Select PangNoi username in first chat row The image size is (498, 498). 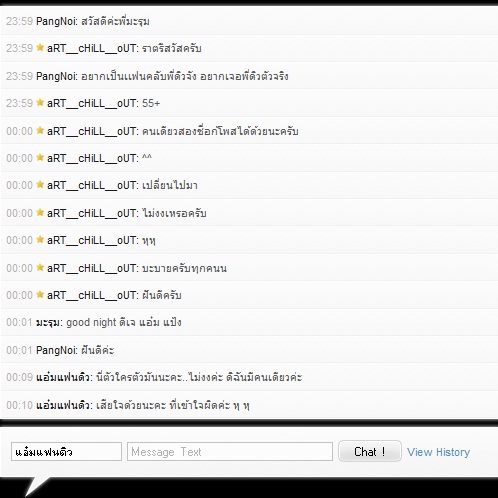tap(56, 21)
